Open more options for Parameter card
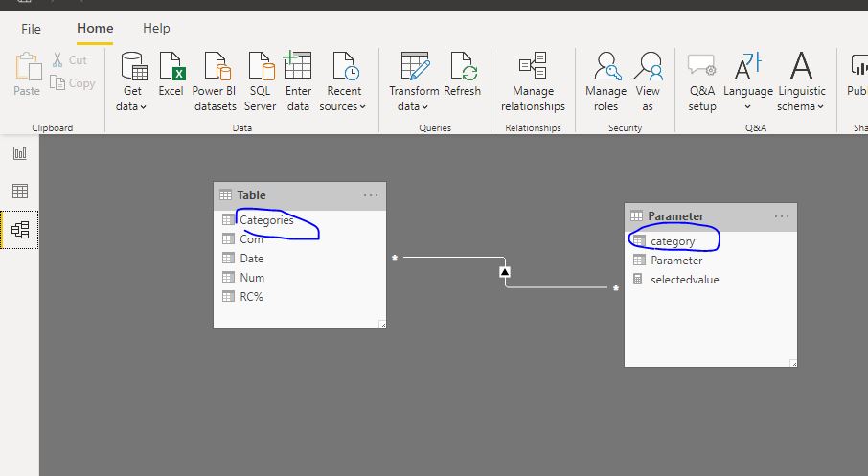This screenshot has height=476, width=868. (x=782, y=216)
